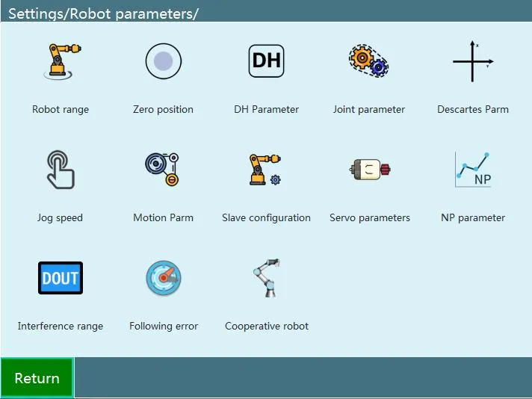This screenshot has width=532, height=399.
Task: Click the 'Jog speed' label
Action: [x=60, y=217]
